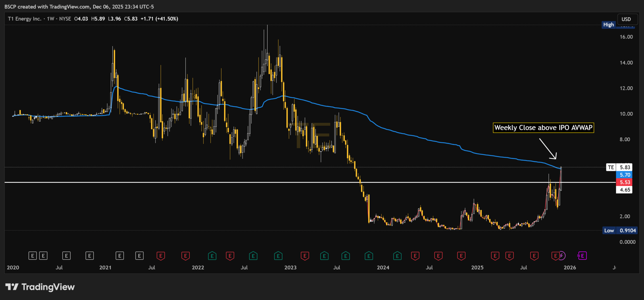Click the T1 Energy Inc. symbol title
The image size is (644, 300).
click(24, 19)
